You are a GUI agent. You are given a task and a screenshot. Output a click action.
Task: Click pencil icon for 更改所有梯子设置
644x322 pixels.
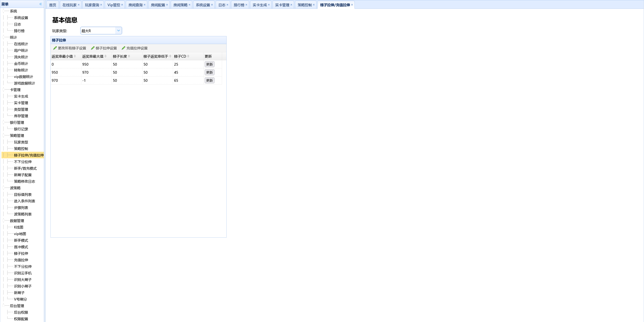(55, 48)
